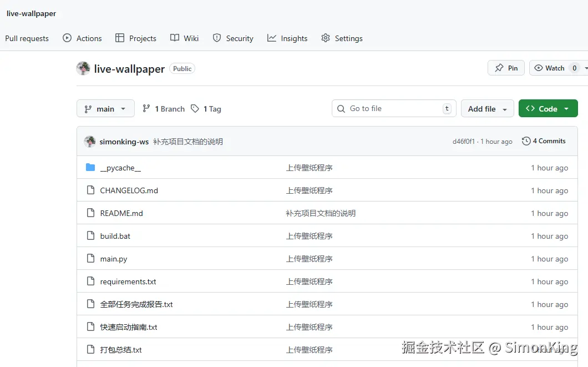
Task: Click the Wiki book icon
Action: pos(174,38)
